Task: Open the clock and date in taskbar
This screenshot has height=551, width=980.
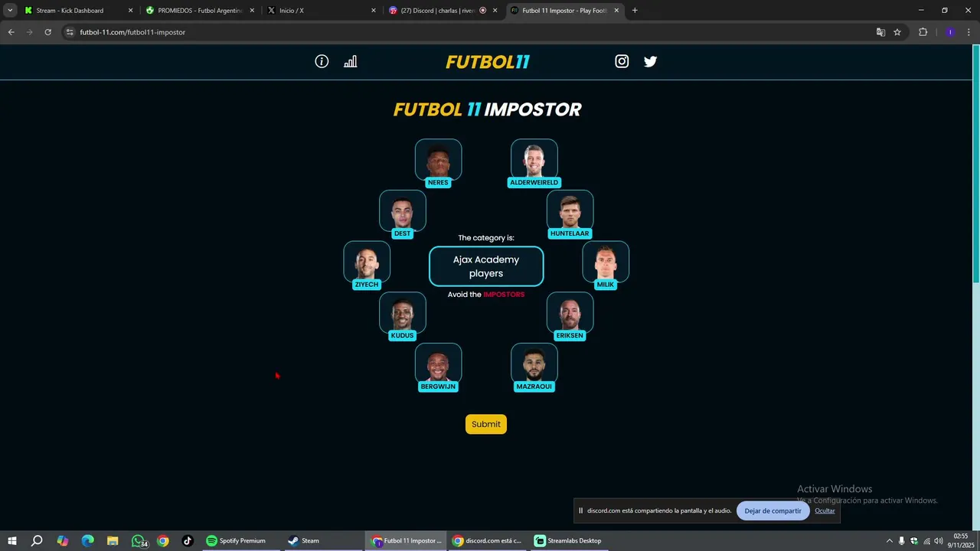Action: [961, 541]
